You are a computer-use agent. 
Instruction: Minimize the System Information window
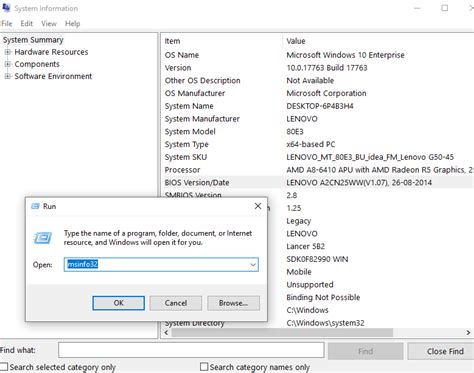417,8
